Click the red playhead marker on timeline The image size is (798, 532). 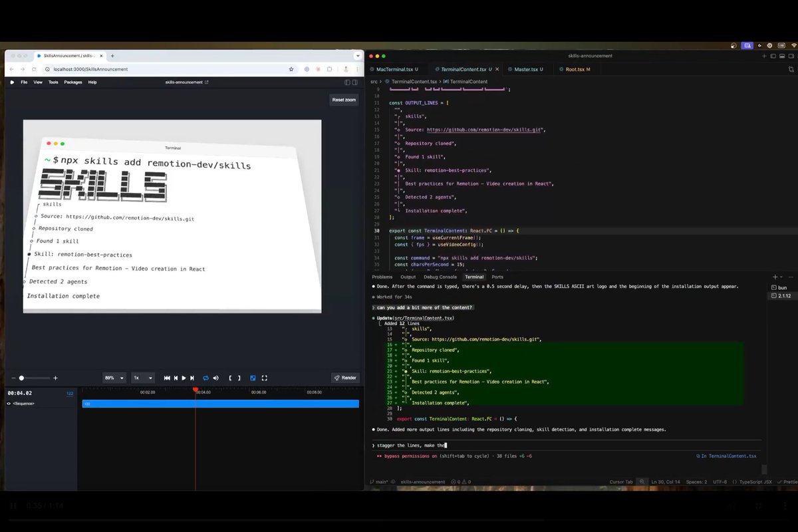point(195,390)
